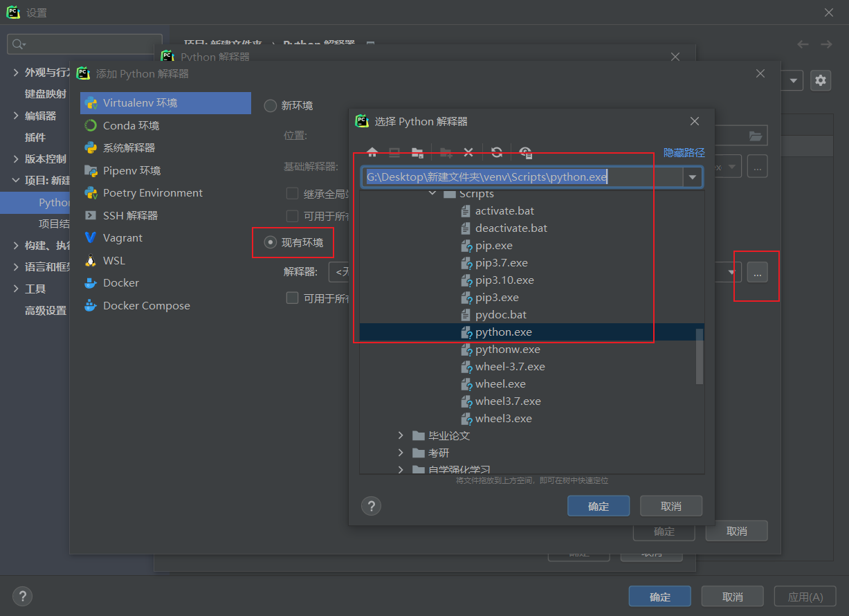Refresh the file tree with reload icon

pos(496,152)
